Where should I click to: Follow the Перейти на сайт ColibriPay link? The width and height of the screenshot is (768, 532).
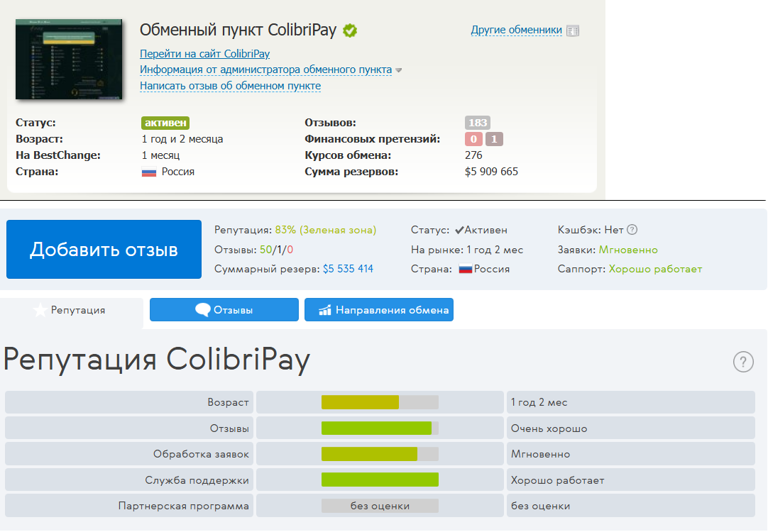pos(204,54)
